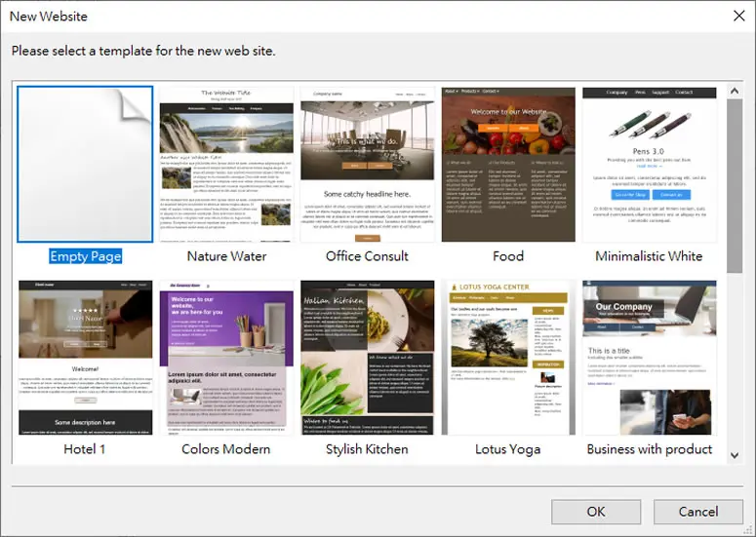Click the Minimalistic White label

pyautogui.click(x=649, y=256)
